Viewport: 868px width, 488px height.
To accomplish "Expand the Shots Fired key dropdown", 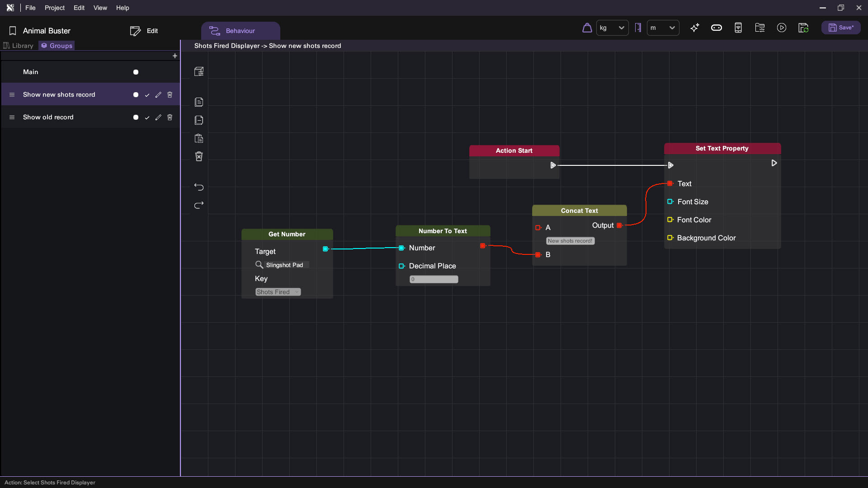I will click(x=278, y=292).
